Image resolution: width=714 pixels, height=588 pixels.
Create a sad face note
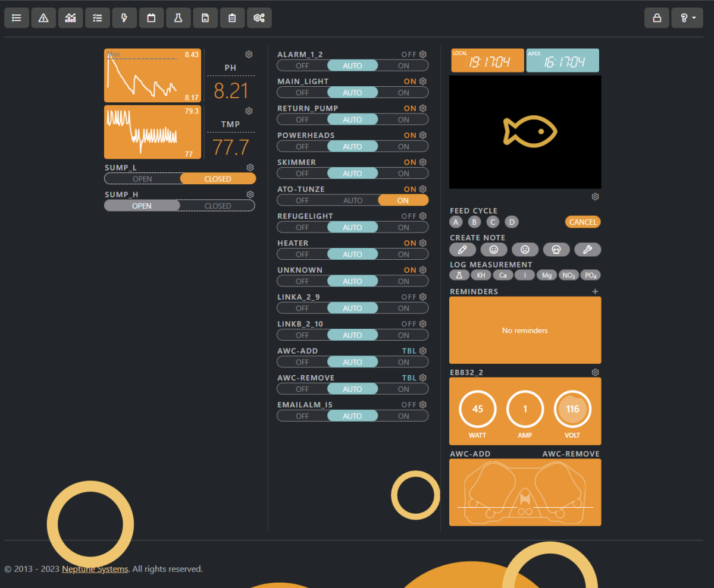coord(525,250)
